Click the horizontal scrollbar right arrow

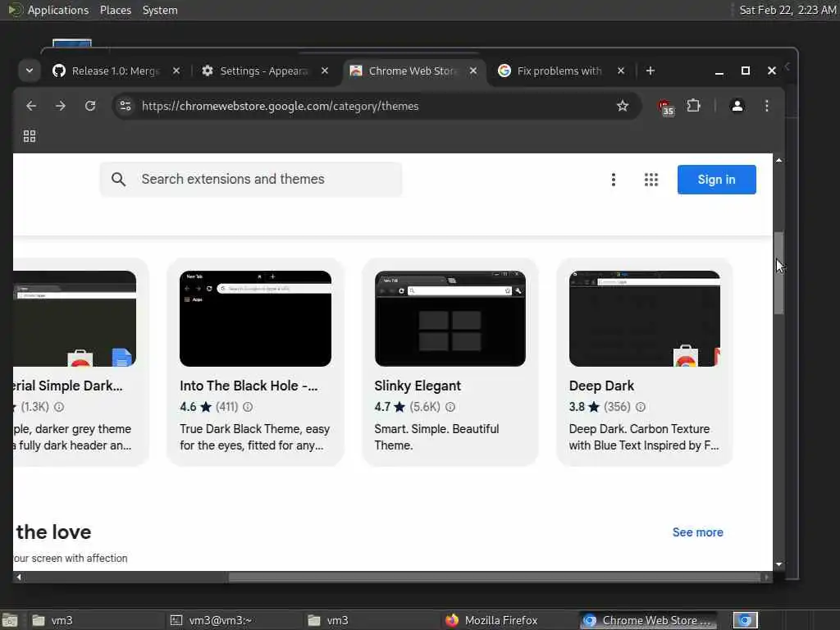point(767,577)
